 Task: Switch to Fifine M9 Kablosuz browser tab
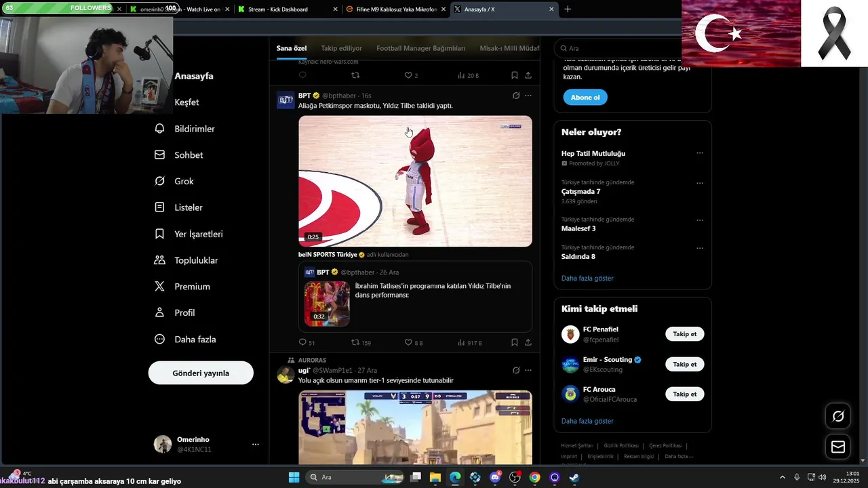[x=395, y=9]
